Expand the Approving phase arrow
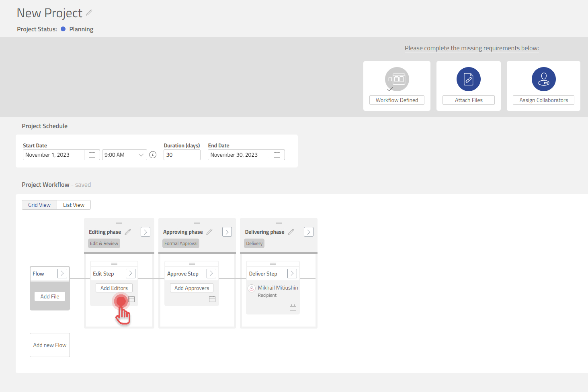 pyautogui.click(x=227, y=232)
